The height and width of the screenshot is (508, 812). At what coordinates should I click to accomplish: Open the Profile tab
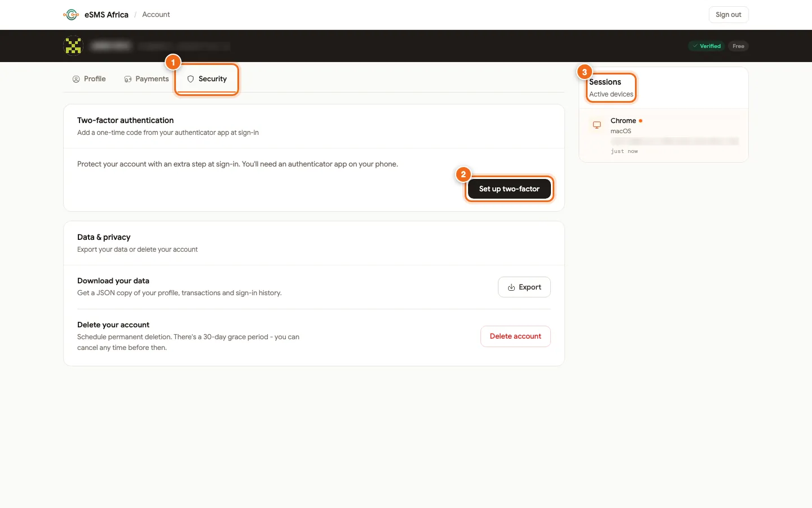click(89, 79)
